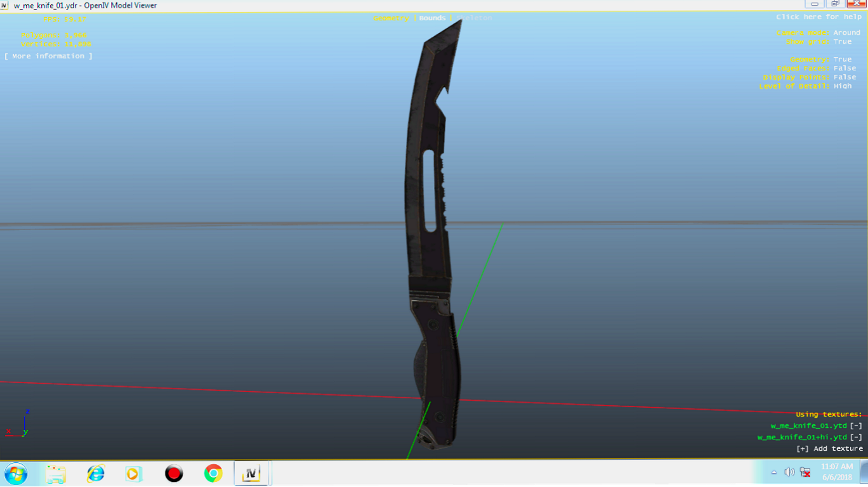868x487 pixels.
Task: Show hidden system tray icons
Action: pyautogui.click(x=774, y=472)
